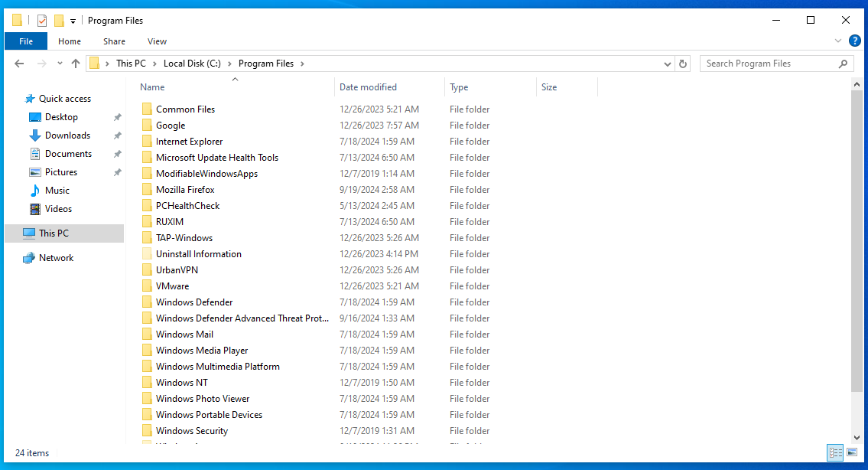
Task: Click the Forward navigation arrow
Action: (x=41, y=64)
